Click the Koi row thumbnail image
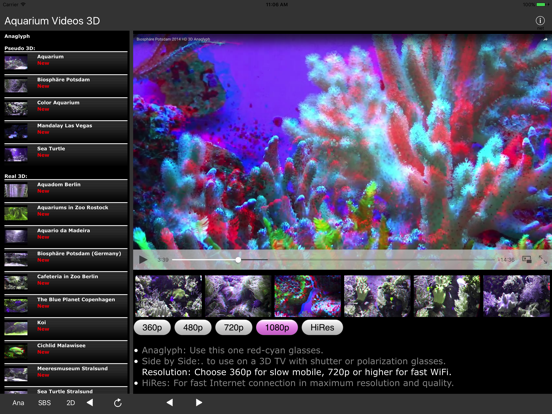 (16, 328)
